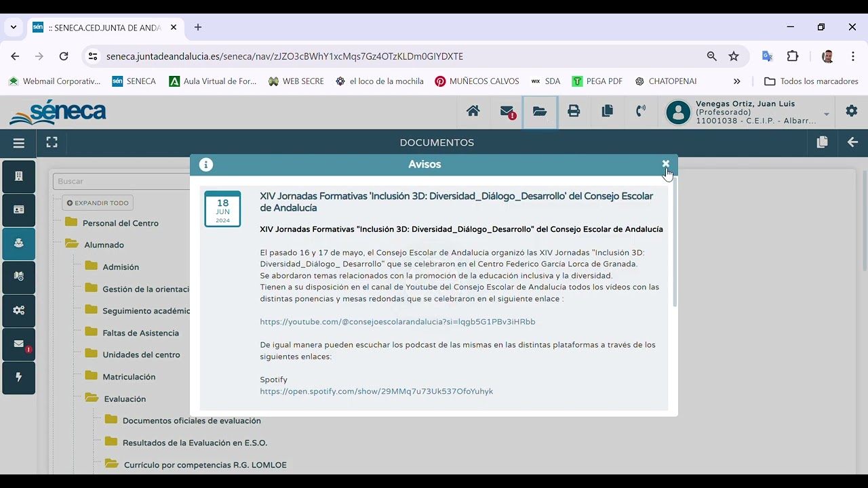Close the Avisos dialog
Image resolution: width=868 pixels, height=488 pixels.
666,164
